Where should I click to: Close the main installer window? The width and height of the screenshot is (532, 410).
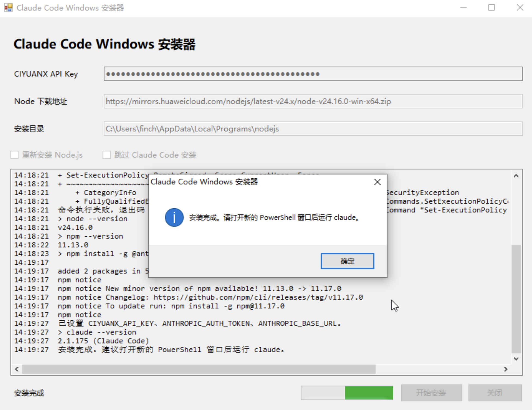(x=520, y=8)
